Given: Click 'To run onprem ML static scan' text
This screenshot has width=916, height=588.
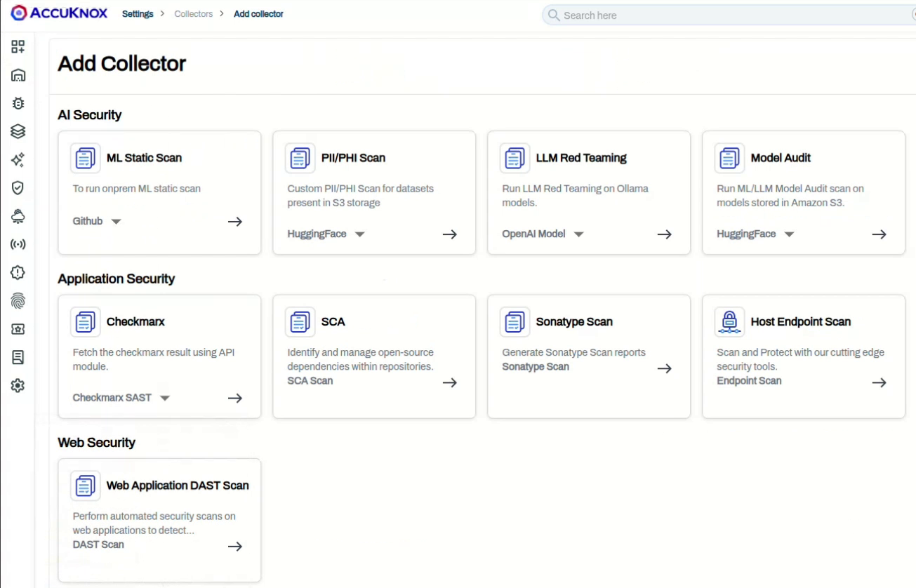Looking at the screenshot, I should coord(137,189).
